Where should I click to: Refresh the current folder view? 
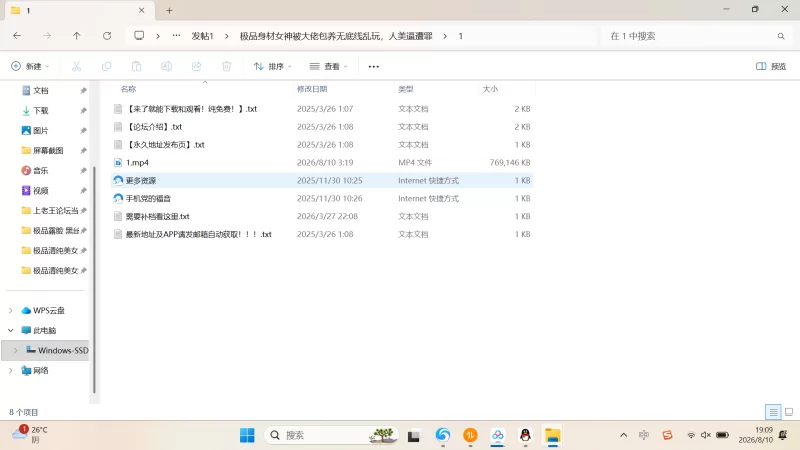coord(107,36)
